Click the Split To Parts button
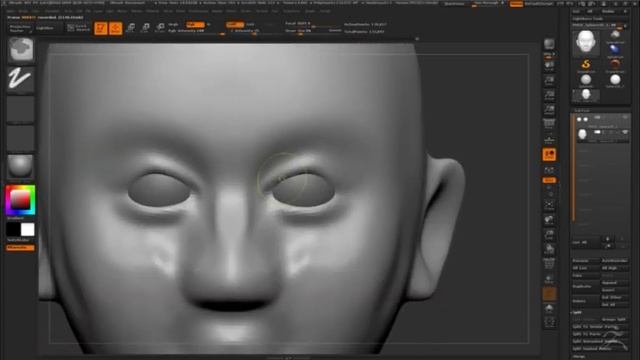Viewport: 640px width, 360px height. [600, 334]
